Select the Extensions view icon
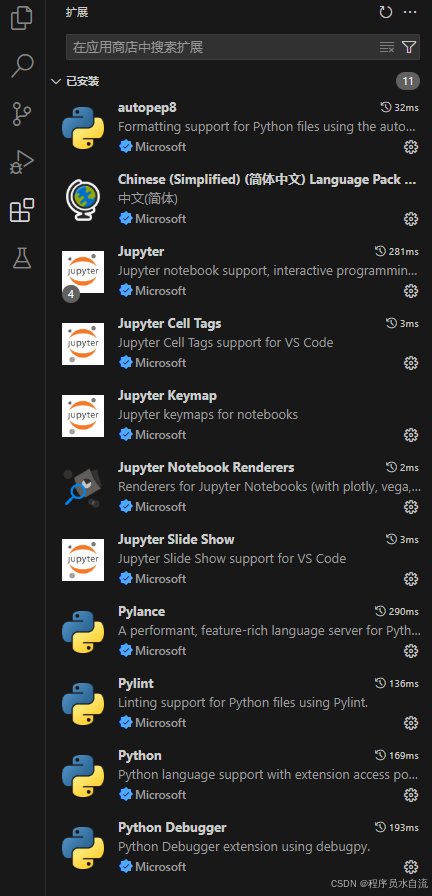432x896 pixels. point(22,210)
